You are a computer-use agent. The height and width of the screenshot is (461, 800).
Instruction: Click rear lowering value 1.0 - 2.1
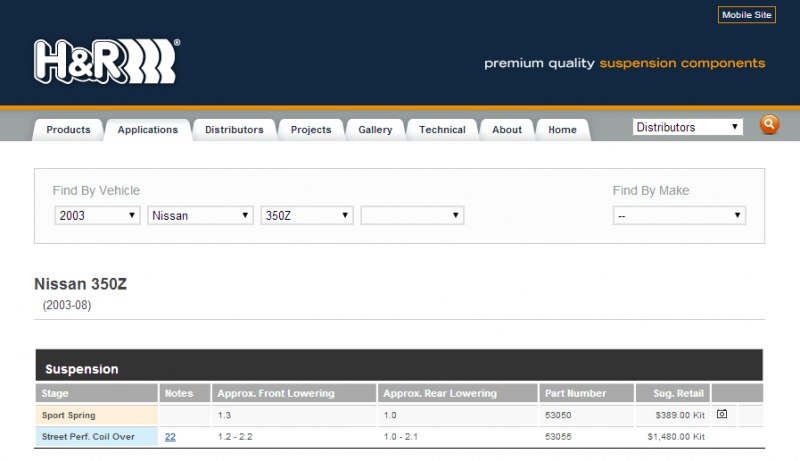(401, 437)
